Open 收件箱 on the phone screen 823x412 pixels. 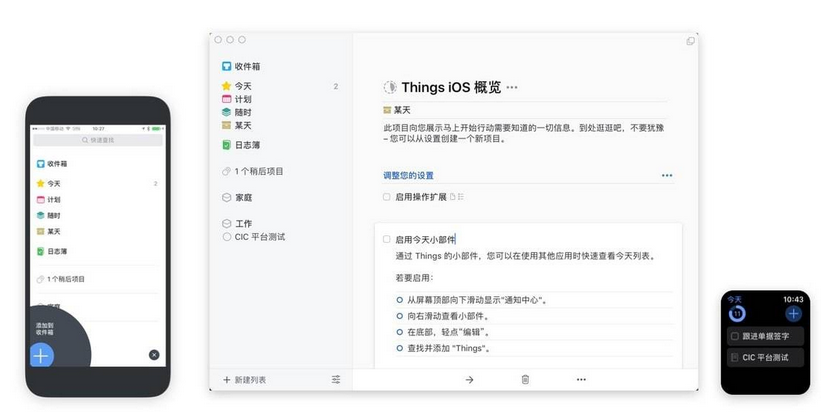pyautogui.click(x=52, y=164)
